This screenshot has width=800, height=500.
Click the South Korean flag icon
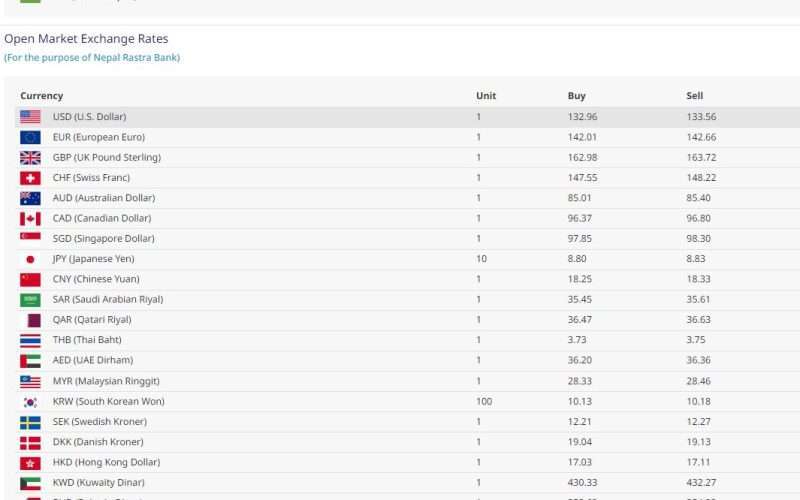coord(30,401)
